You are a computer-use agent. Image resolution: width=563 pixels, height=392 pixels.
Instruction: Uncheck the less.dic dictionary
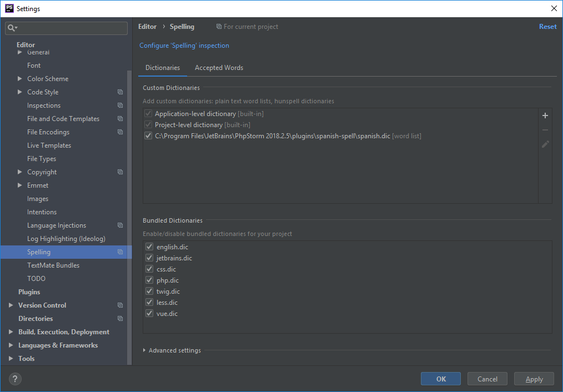(x=149, y=302)
